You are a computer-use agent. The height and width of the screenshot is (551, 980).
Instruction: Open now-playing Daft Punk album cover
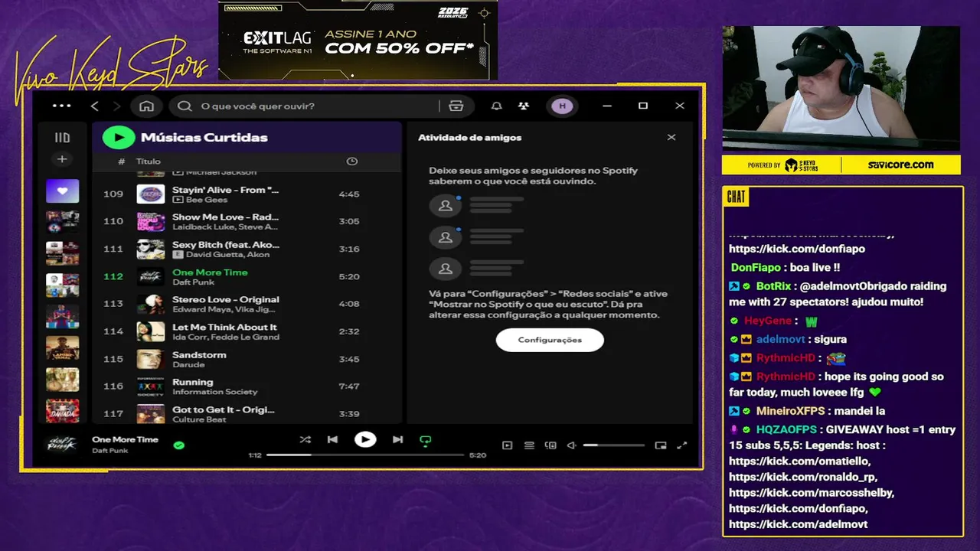pyautogui.click(x=62, y=444)
